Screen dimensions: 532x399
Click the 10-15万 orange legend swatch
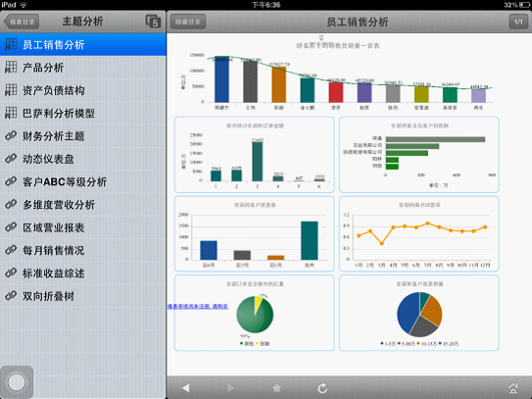(418, 344)
